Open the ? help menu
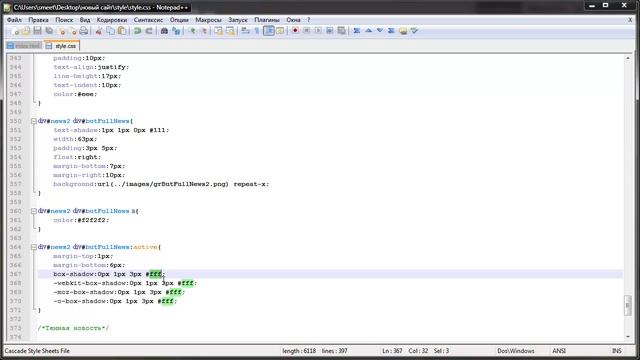This screenshot has height=360, width=640. point(309,20)
